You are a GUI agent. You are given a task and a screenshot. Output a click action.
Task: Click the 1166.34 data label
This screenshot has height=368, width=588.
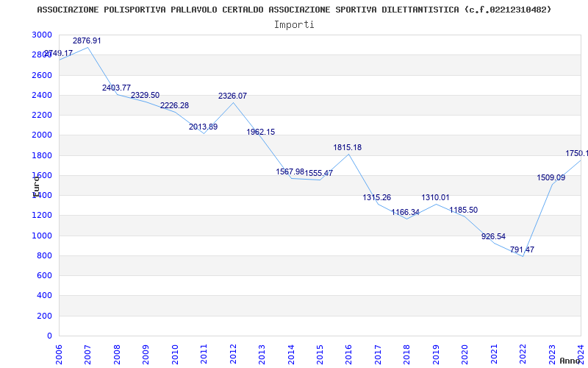pyautogui.click(x=406, y=212)
